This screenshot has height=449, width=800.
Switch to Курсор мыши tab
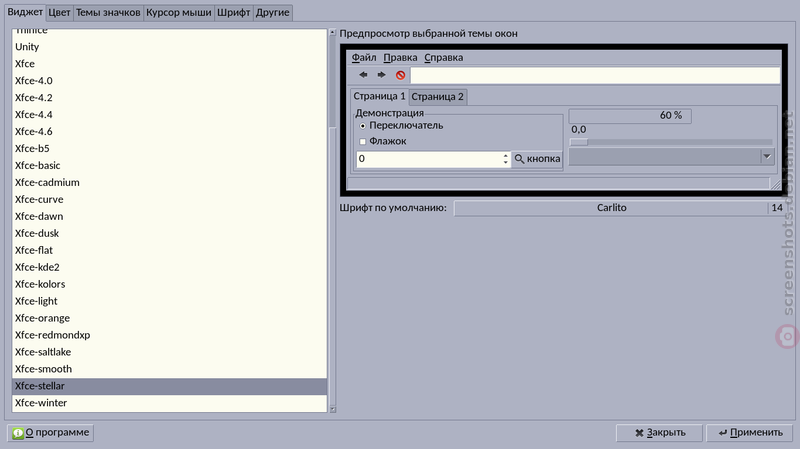tap(179, 12)
